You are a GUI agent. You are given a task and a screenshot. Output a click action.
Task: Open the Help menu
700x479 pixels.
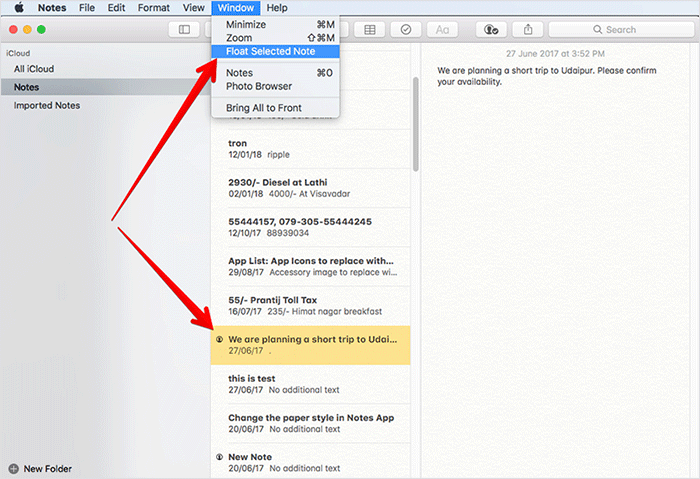point(277,8)
